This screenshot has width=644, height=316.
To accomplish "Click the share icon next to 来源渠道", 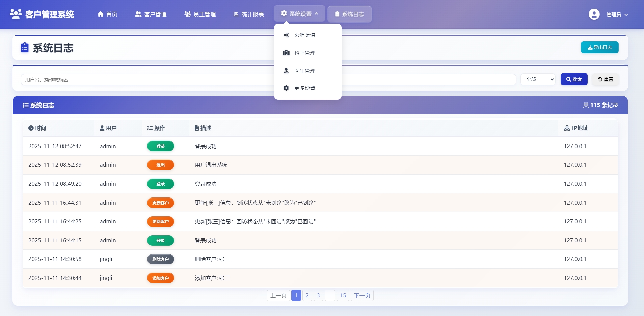I will tap(286, 35).
